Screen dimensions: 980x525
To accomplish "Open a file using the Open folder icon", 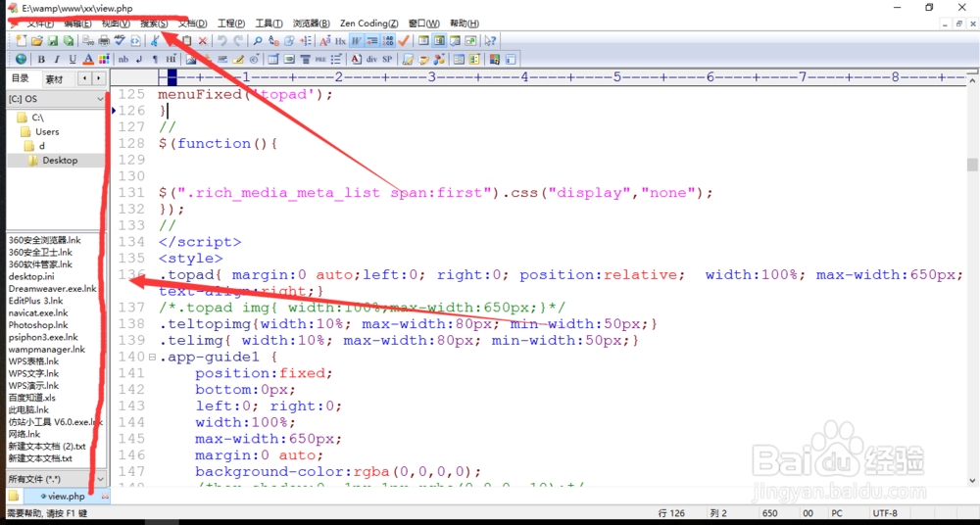I will [37, 40].
